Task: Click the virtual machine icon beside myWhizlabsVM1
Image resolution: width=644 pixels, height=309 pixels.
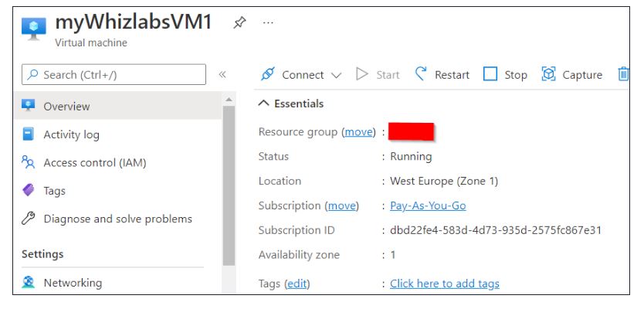Action: (34, 29)
